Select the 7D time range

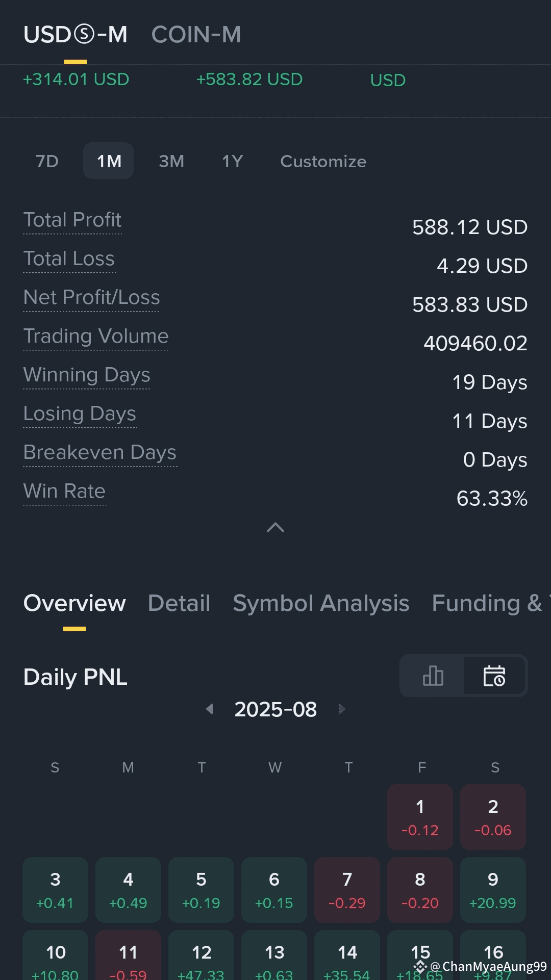(47, 161)
